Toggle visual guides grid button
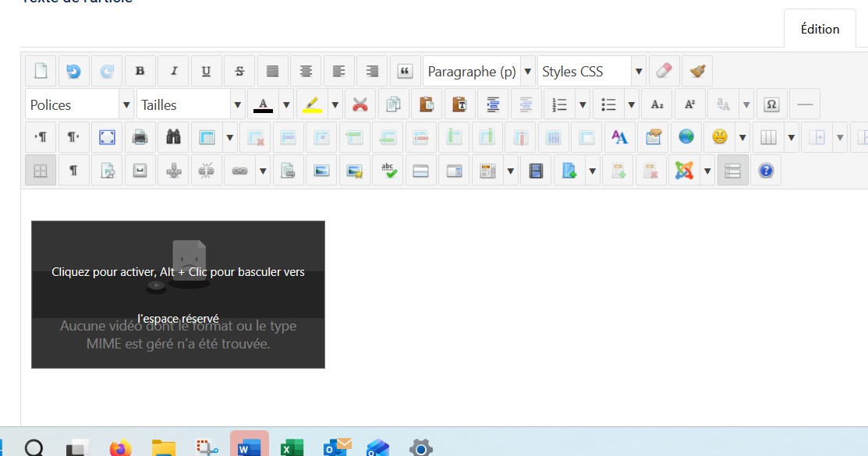The width and height of the screenshot is (868, 456). tap(41, 171)
